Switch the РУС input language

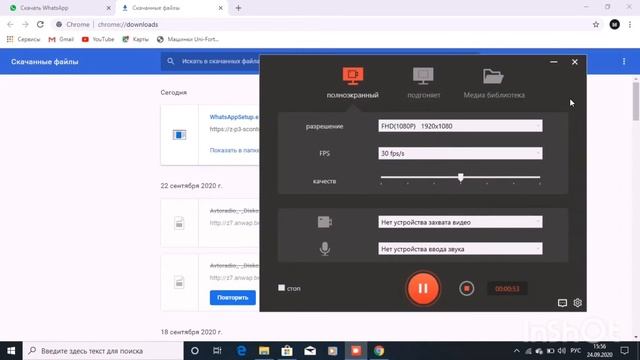click(576, 351)
